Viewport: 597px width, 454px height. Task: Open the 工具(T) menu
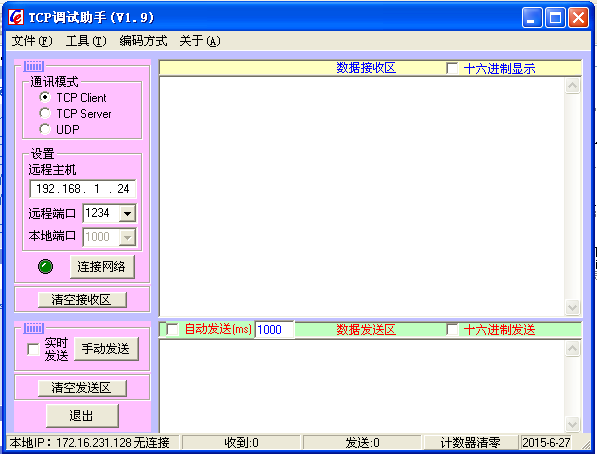pyautogui.click(x=86, y=41)
